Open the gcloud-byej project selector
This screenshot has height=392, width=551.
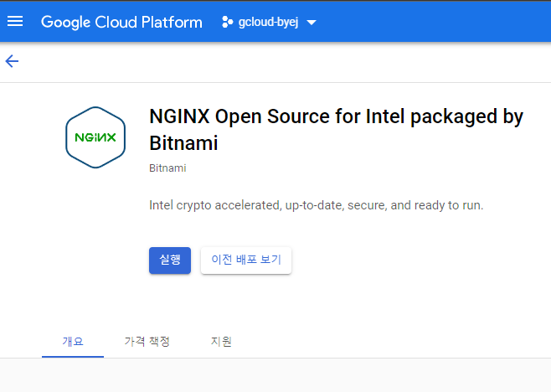[269, 22]
